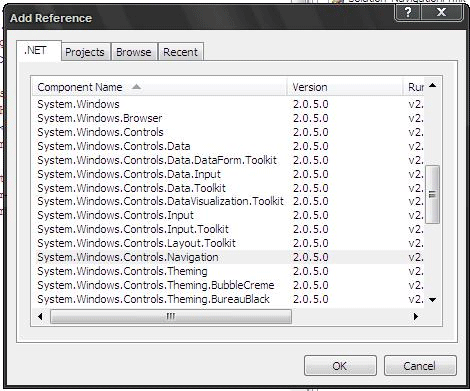Close the Add Reference dialog
The height and width of the screenshot is (391, 470).
pyautogui.click(x=442, y=13)
